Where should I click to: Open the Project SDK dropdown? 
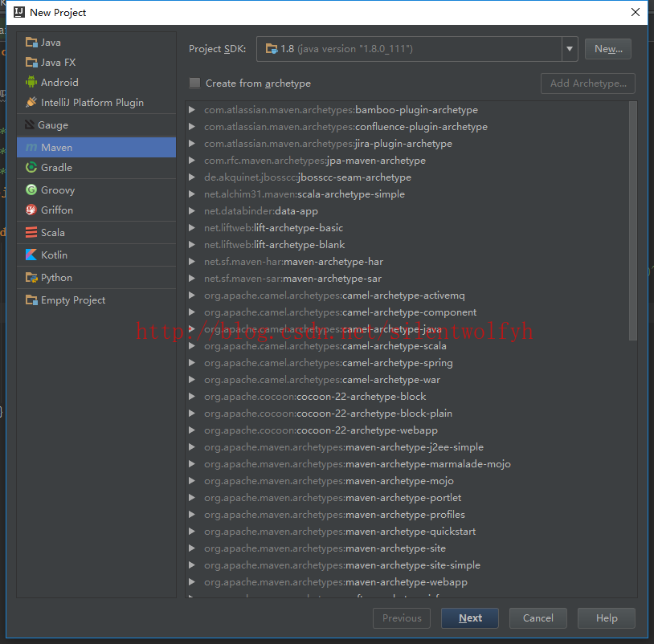(x=570, y=49)
